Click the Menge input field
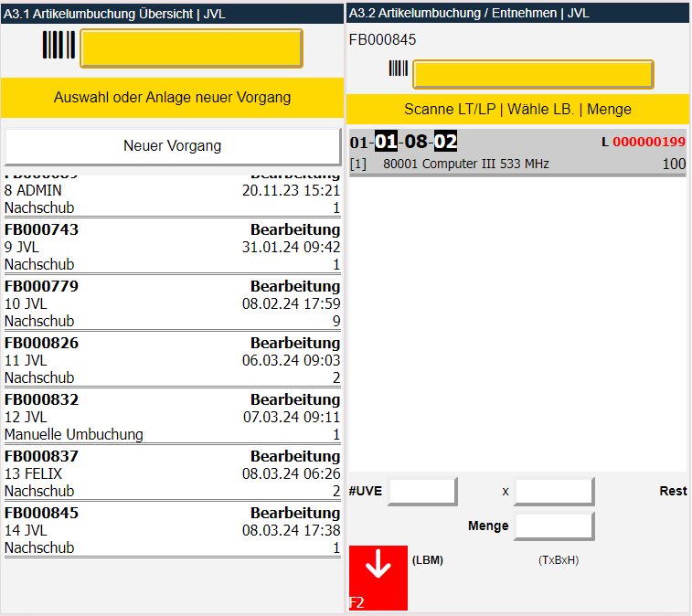This screenshot has height=616, width=692. point(554,526)
